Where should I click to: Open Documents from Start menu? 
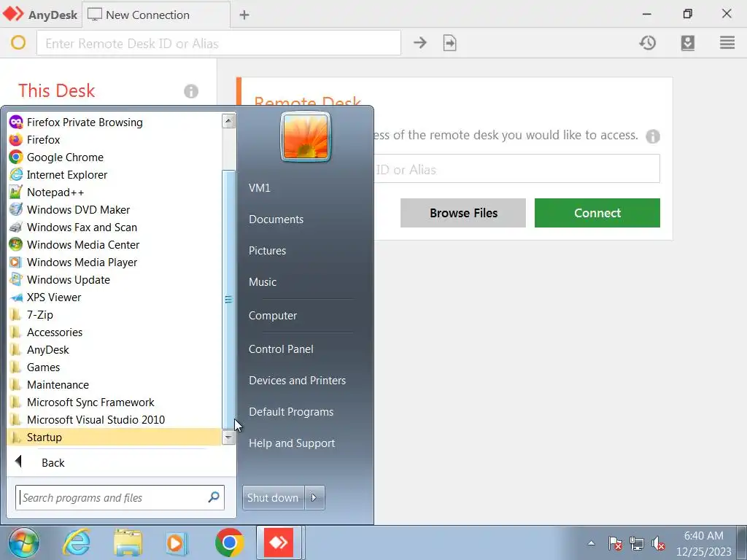click(276, 219)
